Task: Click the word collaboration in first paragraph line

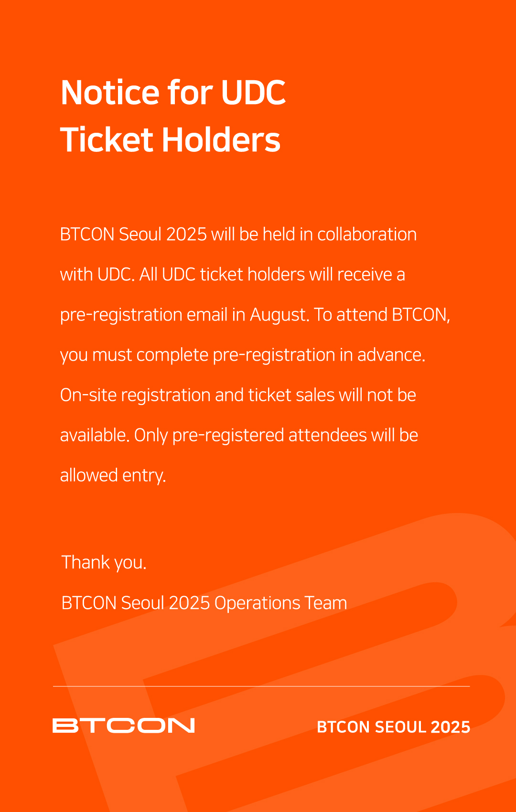Action: [367, 235]
